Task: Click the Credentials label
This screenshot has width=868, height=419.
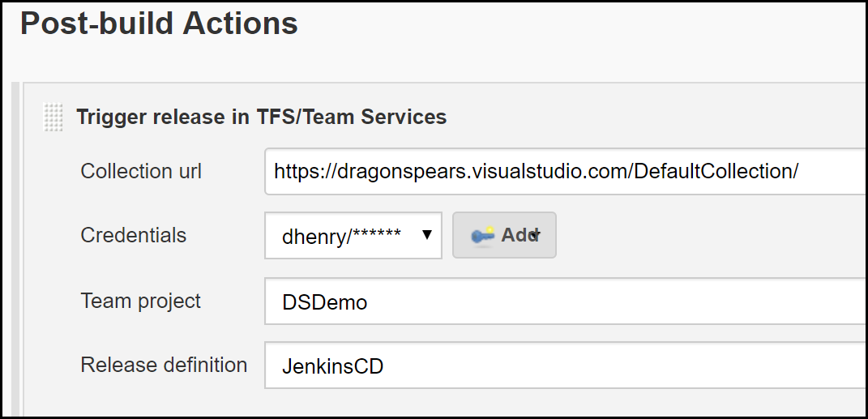Action: tap(134, 235)
